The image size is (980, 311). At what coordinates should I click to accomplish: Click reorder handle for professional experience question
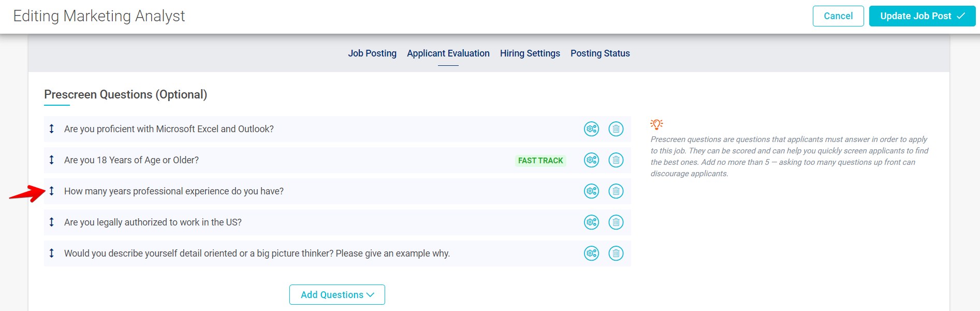[51, 191]
